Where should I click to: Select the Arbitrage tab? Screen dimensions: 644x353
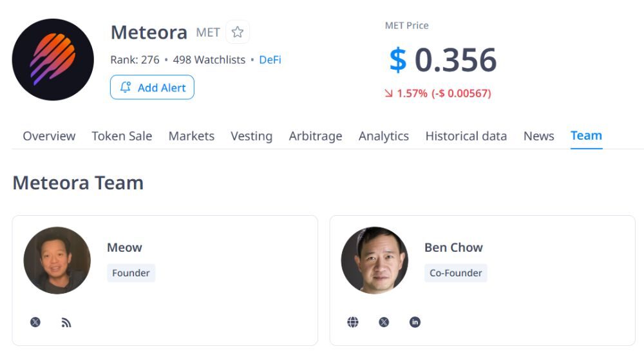(316, 136)
